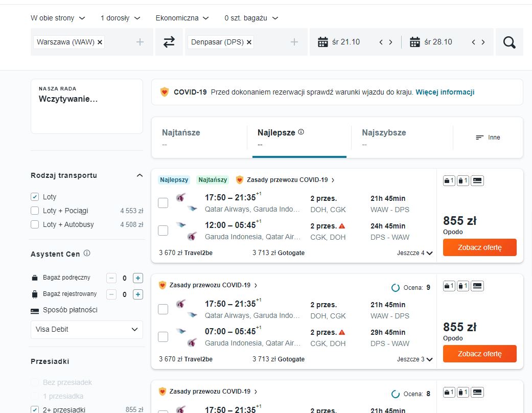The height and width of the screenshot is (413, 532).
Task: Enable Loty + Pociągi checkbox
Action: 35,211
